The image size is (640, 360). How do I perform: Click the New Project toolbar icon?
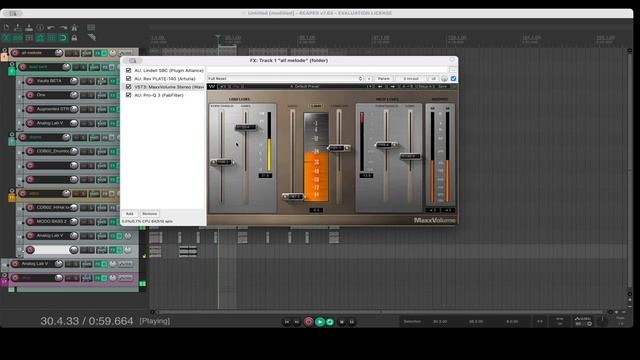[x=7, y=28]
